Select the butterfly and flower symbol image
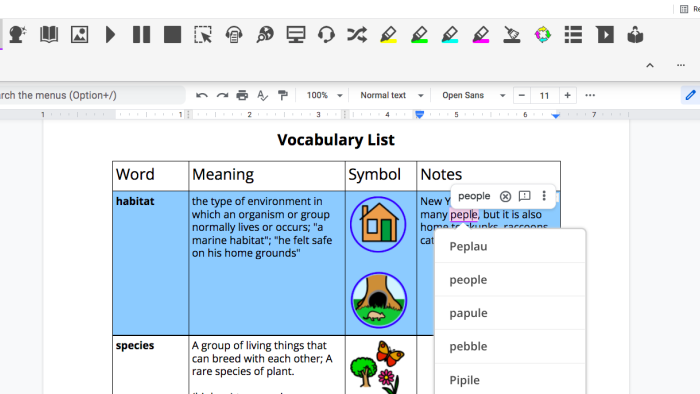This screenshot has width=700, height=394. 378,367
